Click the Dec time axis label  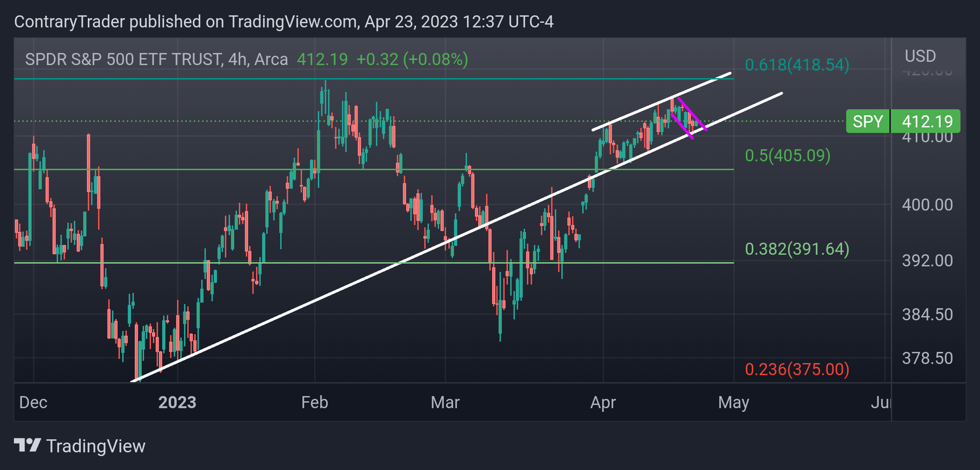coord(33,402)
